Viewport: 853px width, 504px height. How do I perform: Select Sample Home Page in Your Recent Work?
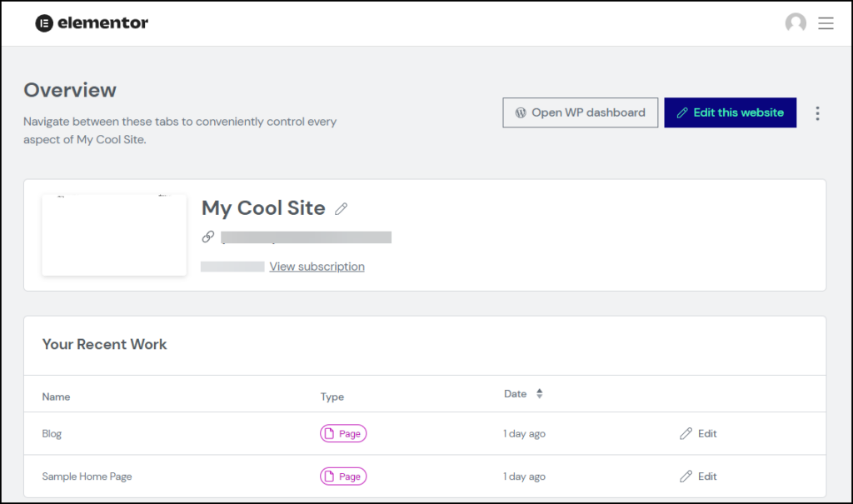pos(87,476)
